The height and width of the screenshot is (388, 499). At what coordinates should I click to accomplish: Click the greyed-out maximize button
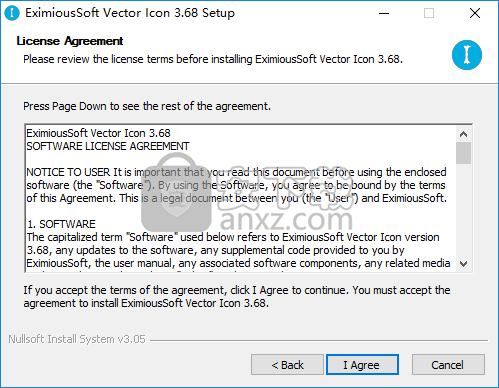tap(429, 13)
